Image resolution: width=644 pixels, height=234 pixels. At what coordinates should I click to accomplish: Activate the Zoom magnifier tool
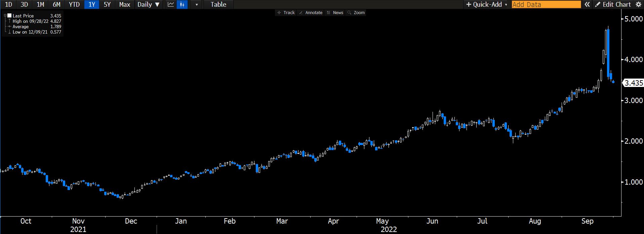[x=356, y=13]
